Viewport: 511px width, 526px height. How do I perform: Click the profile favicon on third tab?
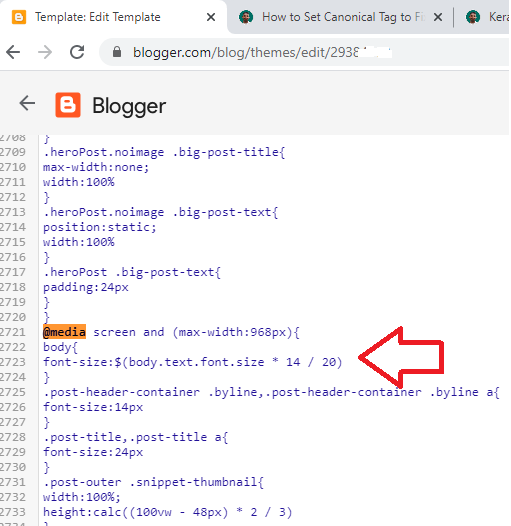coord(473,17)
